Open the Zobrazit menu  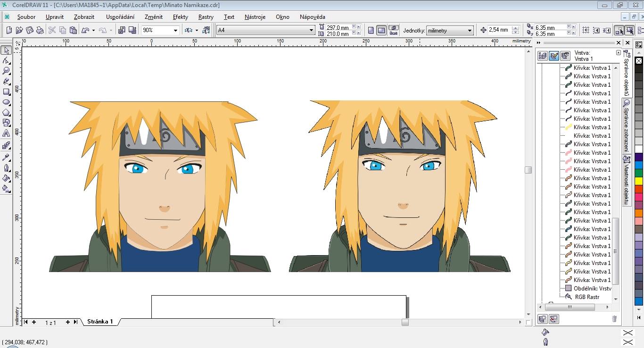[x=84, y=17]
